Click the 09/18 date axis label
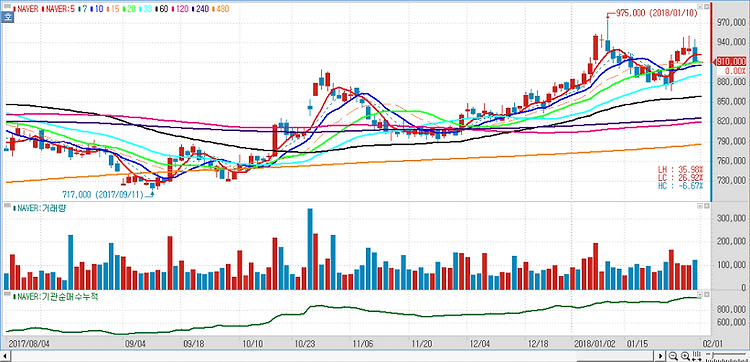This screenshot has height=362, width=750. tap(194, 344)
